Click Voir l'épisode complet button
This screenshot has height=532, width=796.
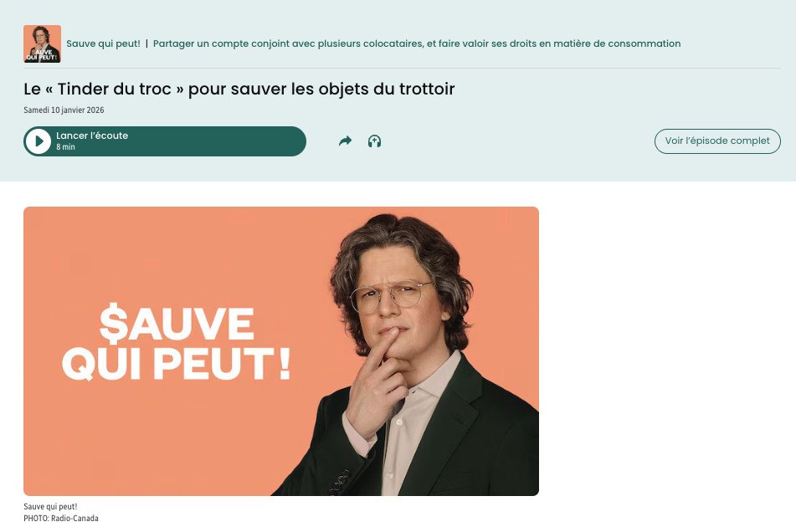coord(717,141)
